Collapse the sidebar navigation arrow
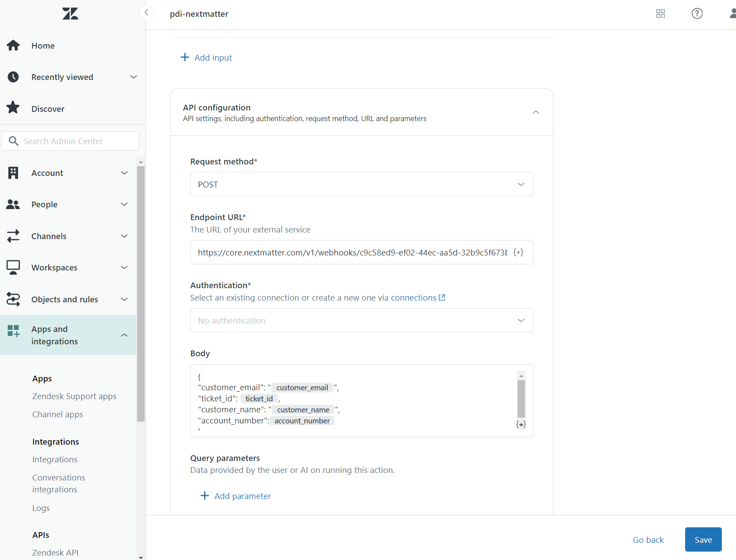The width and height of the screenshot is (736, 560). (146, 13)
